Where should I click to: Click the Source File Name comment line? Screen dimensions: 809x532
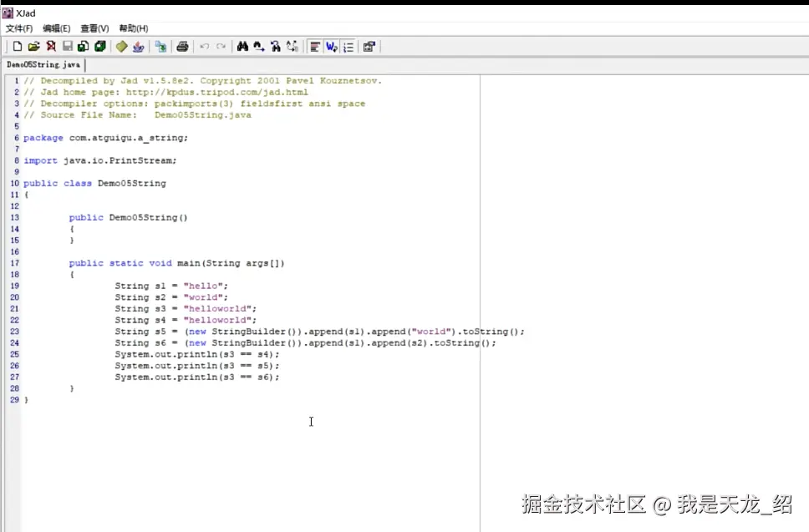pyautogui.click(x=137, y=115)
